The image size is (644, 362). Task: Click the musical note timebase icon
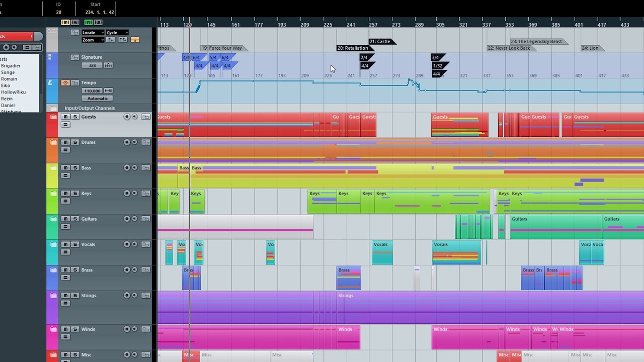click(135, 40)
